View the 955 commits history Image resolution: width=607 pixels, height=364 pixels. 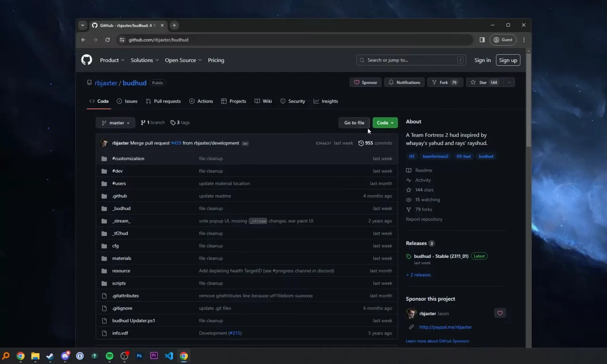(375, 143)
